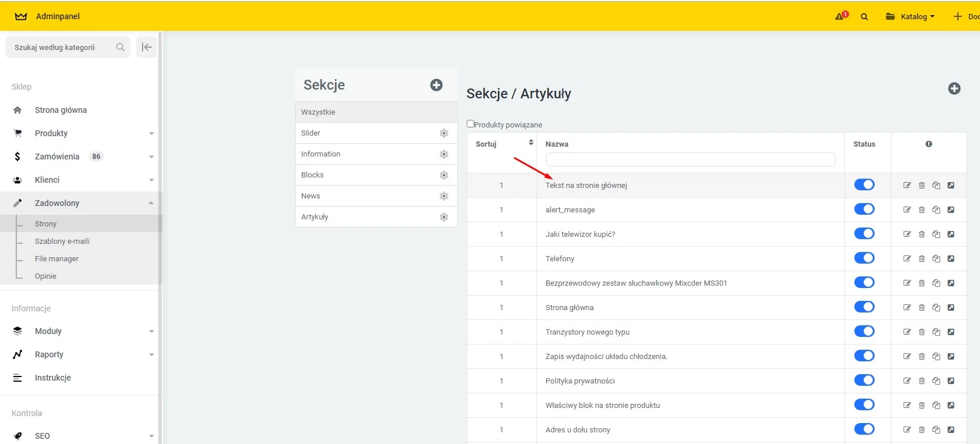
Task: Click the Nazwa filter input field
Action: tap(690, 159)
